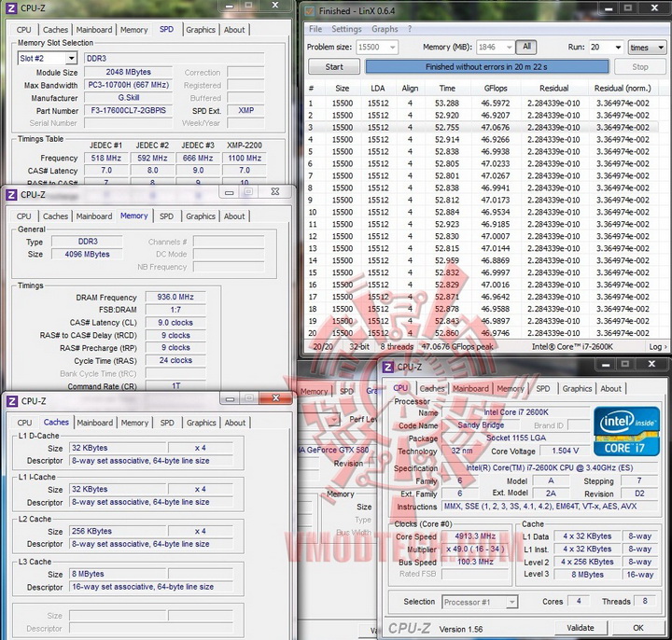Click the Intel Core i7 inside logo
The height and width of the screenshot is (640, 672).
point(626,431)
